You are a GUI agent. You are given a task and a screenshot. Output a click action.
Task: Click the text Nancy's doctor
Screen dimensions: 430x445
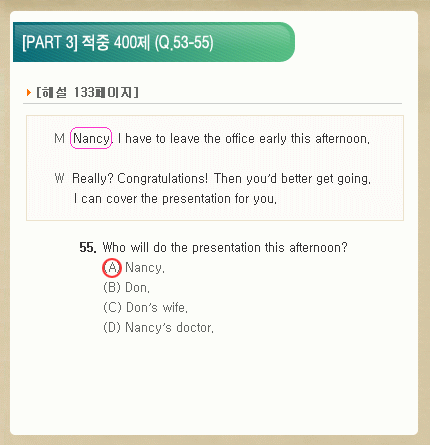169,327
